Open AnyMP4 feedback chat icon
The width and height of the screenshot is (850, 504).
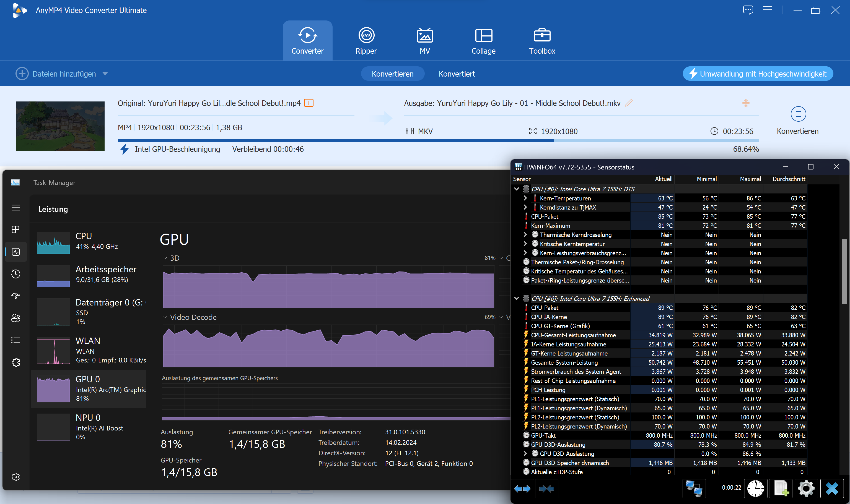[748, 10]
